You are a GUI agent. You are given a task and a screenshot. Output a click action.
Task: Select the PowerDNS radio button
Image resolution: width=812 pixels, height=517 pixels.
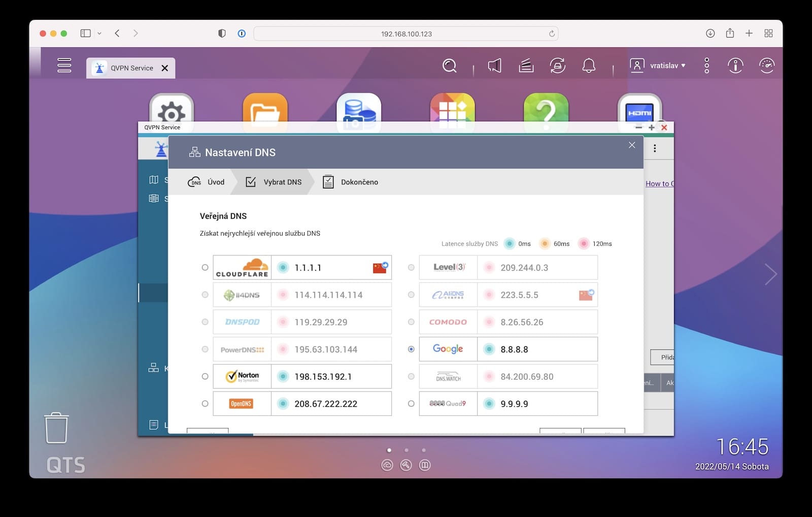[x=205, y=349]
